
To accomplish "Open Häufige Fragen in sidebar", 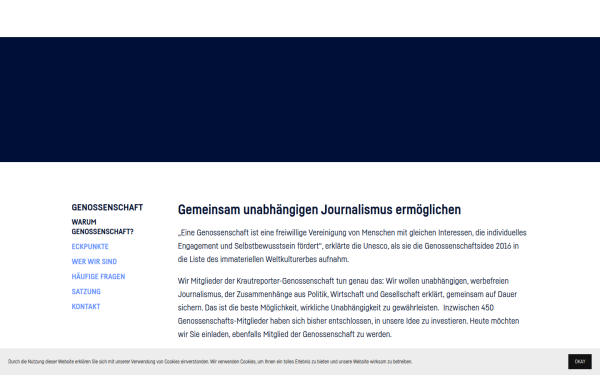I will click(x=98, y=277).
